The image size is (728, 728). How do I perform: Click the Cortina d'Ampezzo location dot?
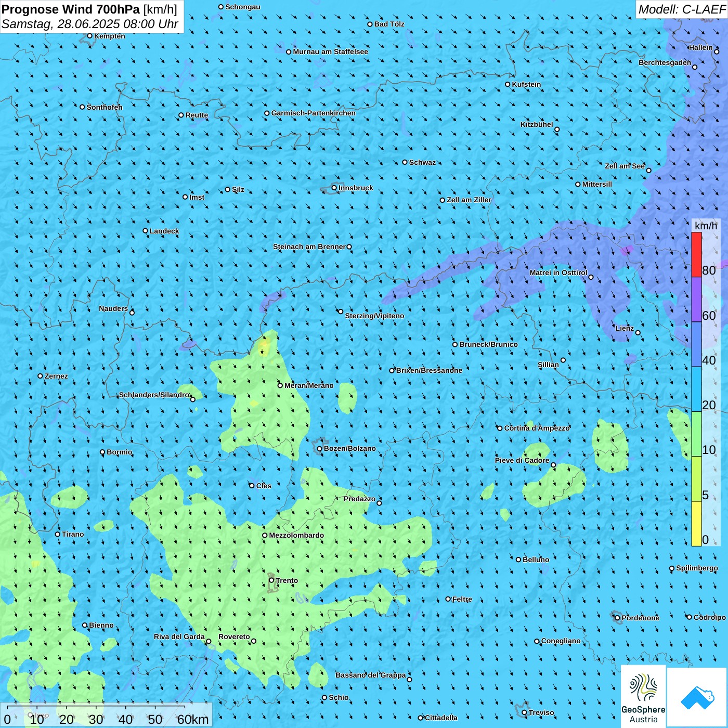point(500,428)
